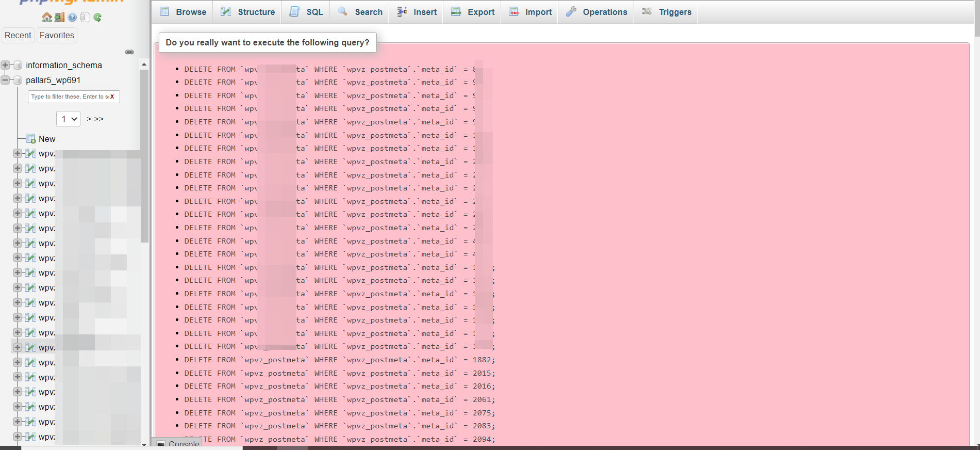The image size is (980, 450).
Task: Click the copy settings page icon
Action: pos(85,18)
